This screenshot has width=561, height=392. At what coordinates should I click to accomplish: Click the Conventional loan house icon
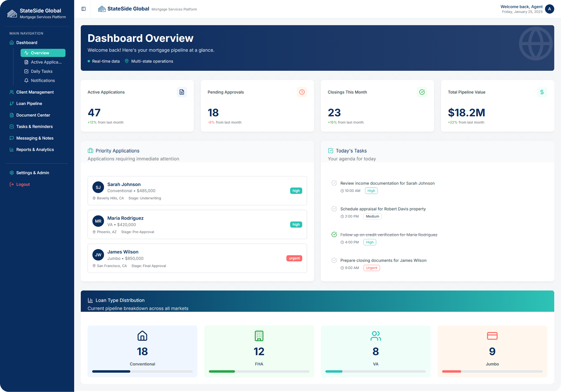coord(142,336)
